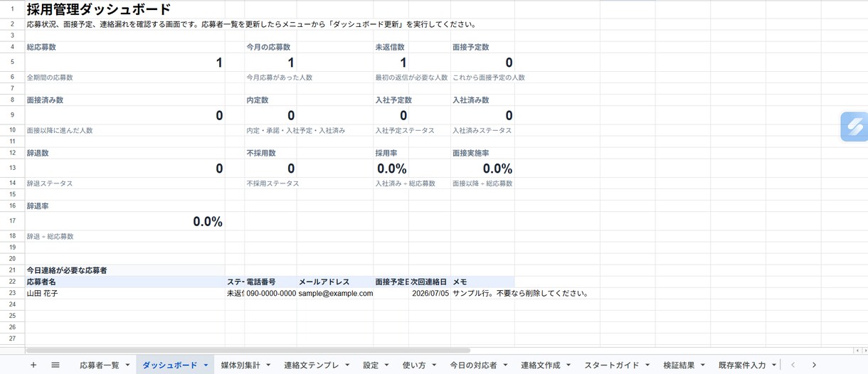Open the 既存案件入力 sheet tab
Screen dimensions: 868x374
(x=742, y=365)
